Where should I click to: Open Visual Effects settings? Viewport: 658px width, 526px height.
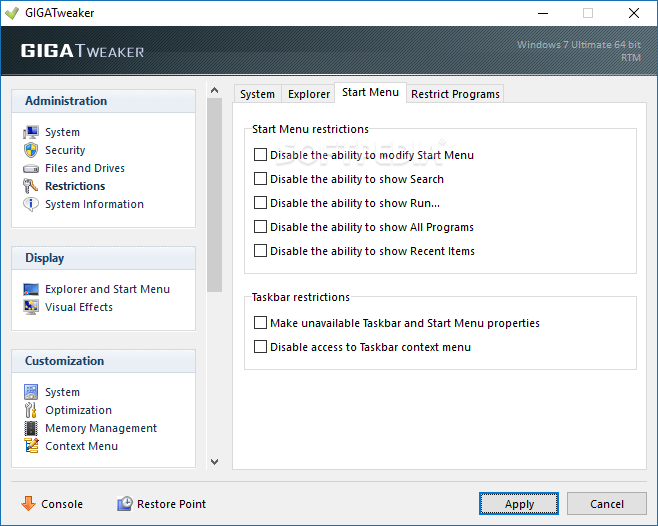[x=79, y=307]
